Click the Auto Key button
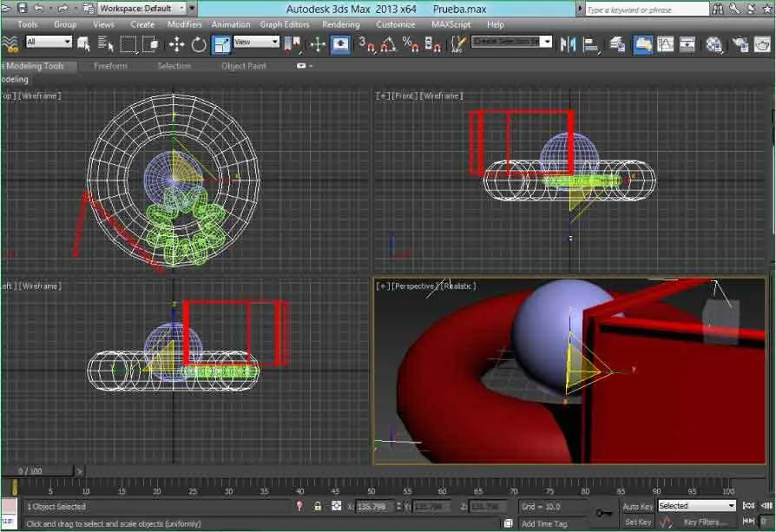The image size is (776, 532). 637,506
